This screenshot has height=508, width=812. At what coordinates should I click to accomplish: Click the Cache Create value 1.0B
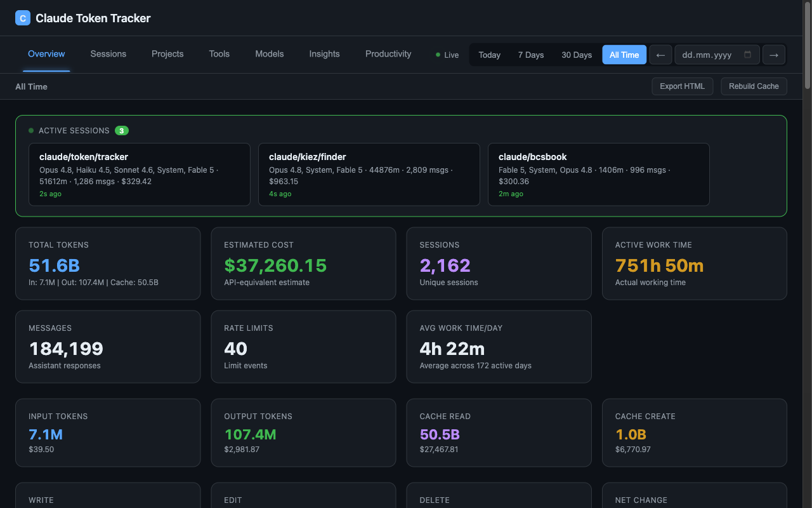631,434
